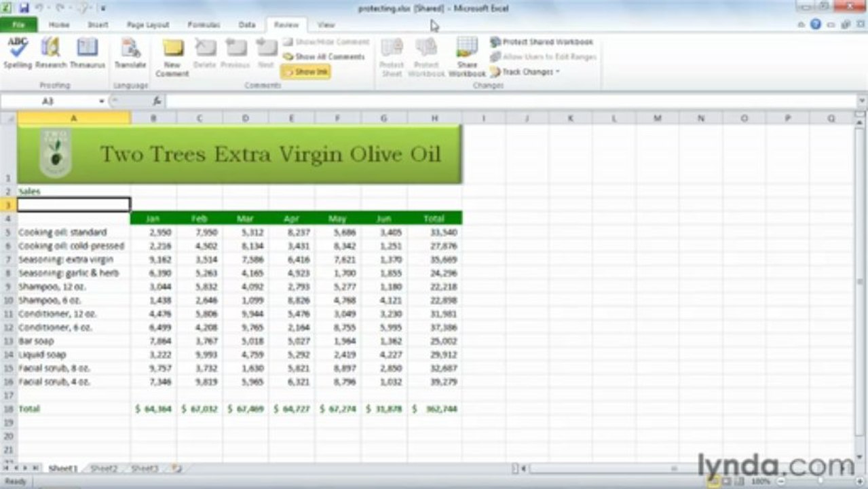Switch to the Data tab
This screenshot has width=868, height=489.
tap(247, 24)
